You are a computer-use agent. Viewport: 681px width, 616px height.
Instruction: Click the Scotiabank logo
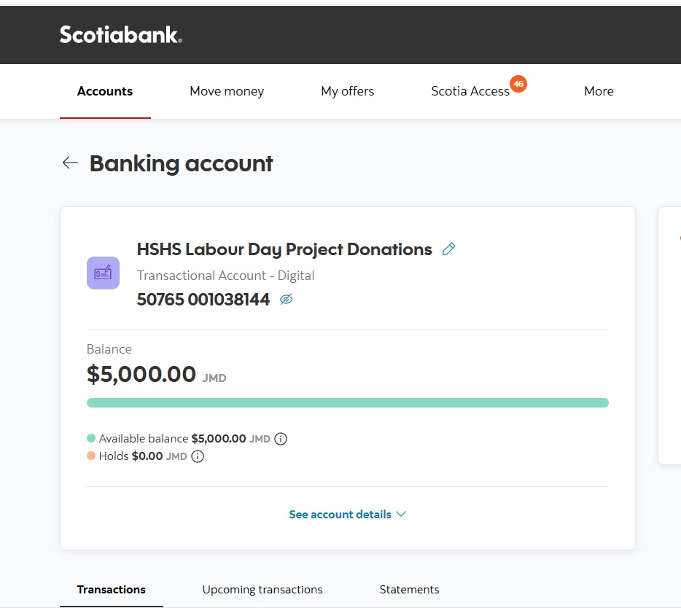121,35
